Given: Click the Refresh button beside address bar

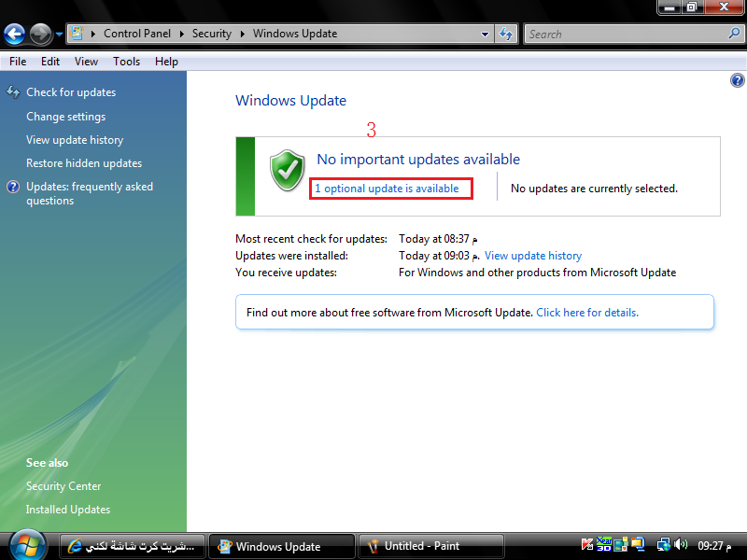Looking at the screenshot, I should click(x=506, y=35).
